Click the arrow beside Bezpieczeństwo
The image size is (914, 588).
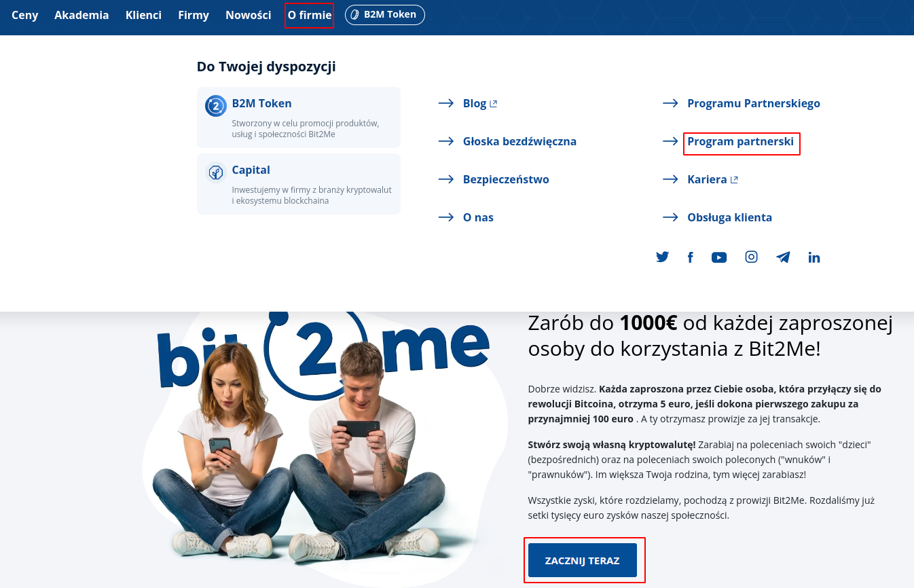pyautogui.click(x=446, y=179)
